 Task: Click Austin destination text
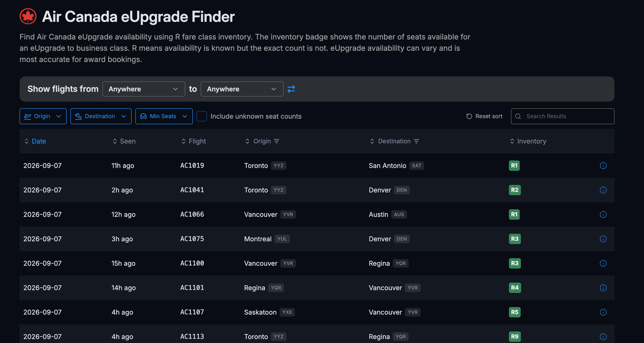(378, 215)
